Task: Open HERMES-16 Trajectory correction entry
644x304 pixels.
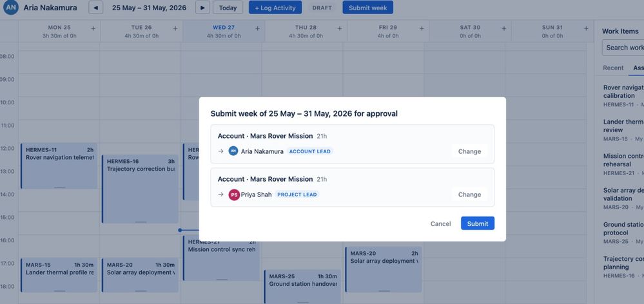Action: [x=140, y=189]
